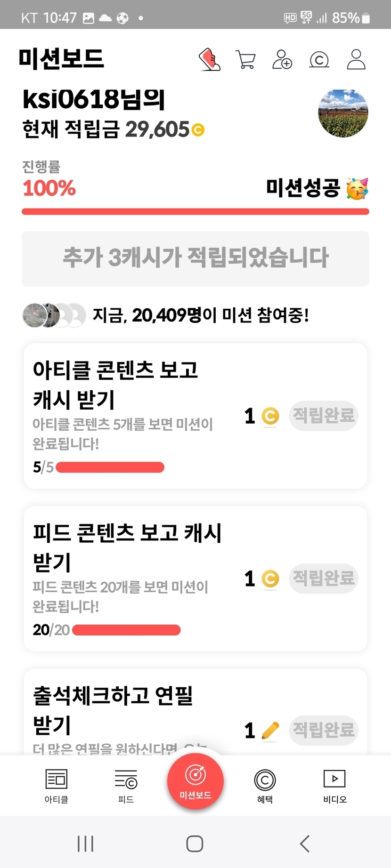Tap the red mission progress bar
This screenshot has width=391, height=868.
195,212
